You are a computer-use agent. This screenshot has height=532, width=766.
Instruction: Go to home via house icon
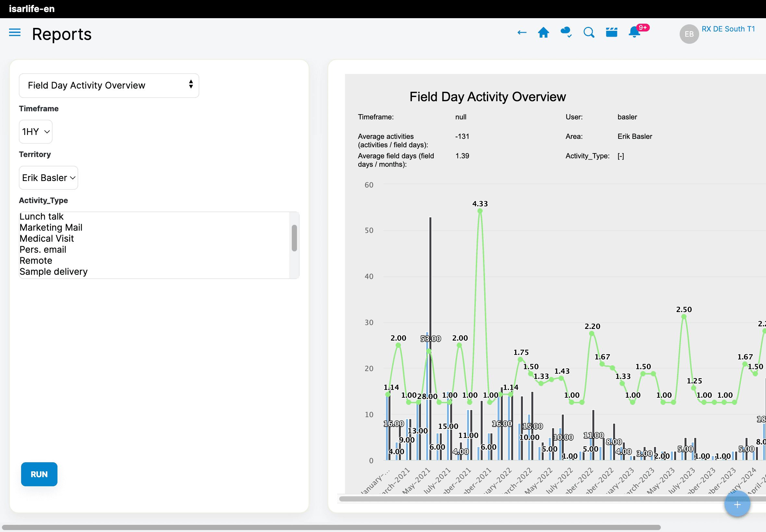[544, 33]
